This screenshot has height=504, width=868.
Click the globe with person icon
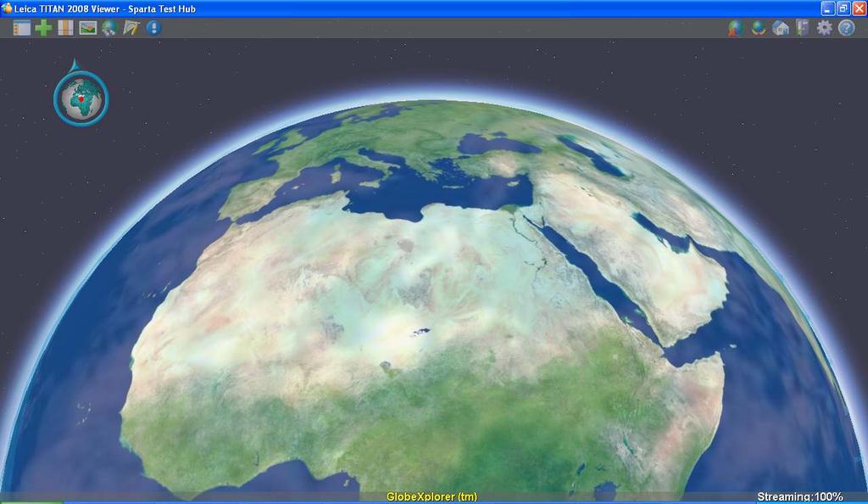(736, 28)
